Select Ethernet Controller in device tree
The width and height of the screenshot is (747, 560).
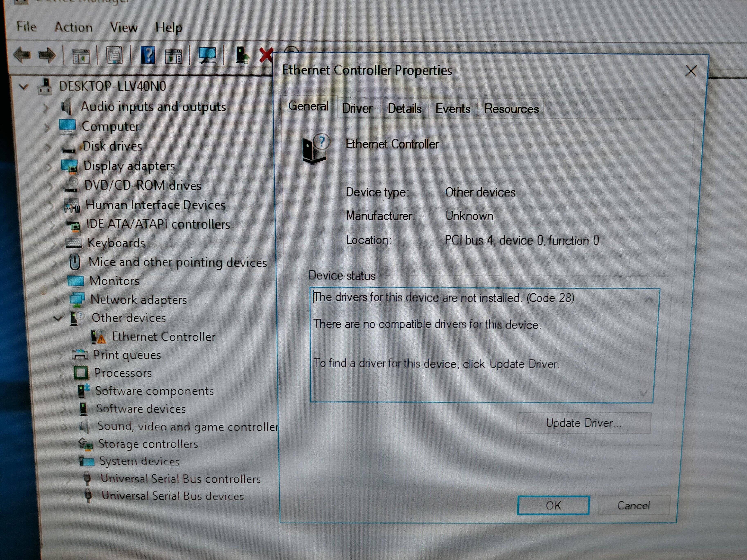coord(163,337)
